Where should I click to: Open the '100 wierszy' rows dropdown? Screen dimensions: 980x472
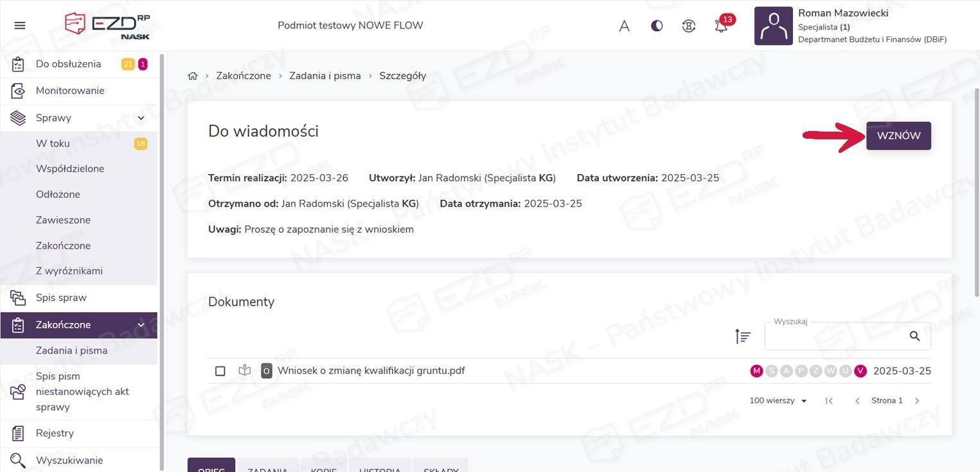pos(778,401)
